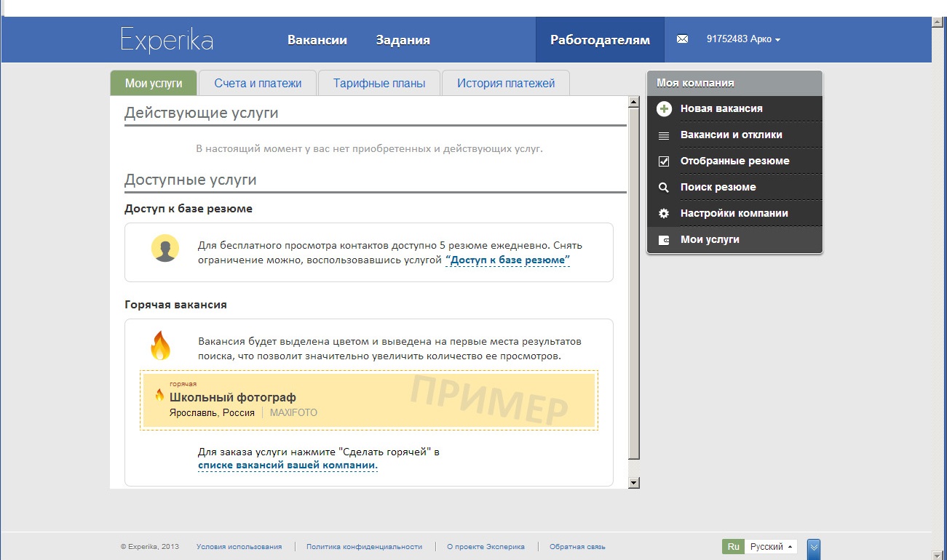
Task: Click the gear icon beside Настройки компании
Action: 663,214
